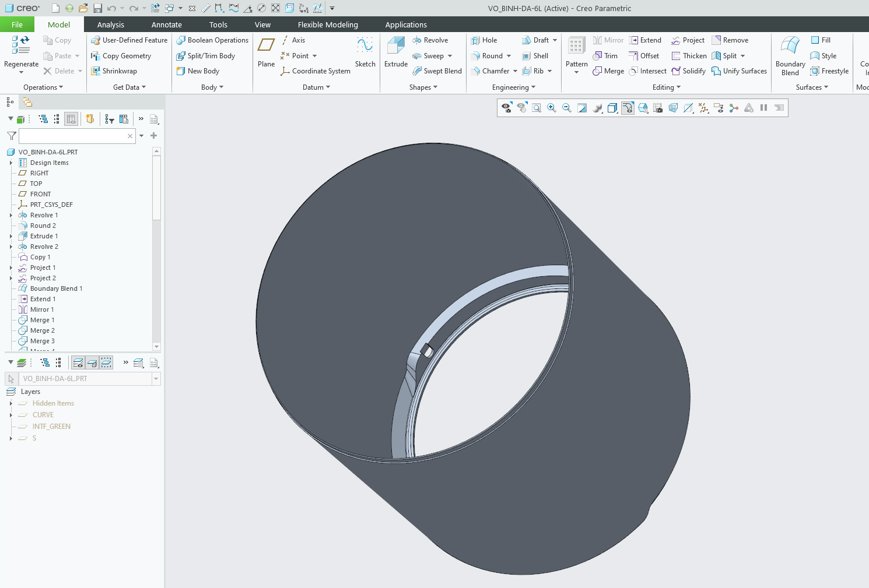Viewport: 869px width, 588px height.
Task: Open the Sketch tool
Action: tap(365, 51)
